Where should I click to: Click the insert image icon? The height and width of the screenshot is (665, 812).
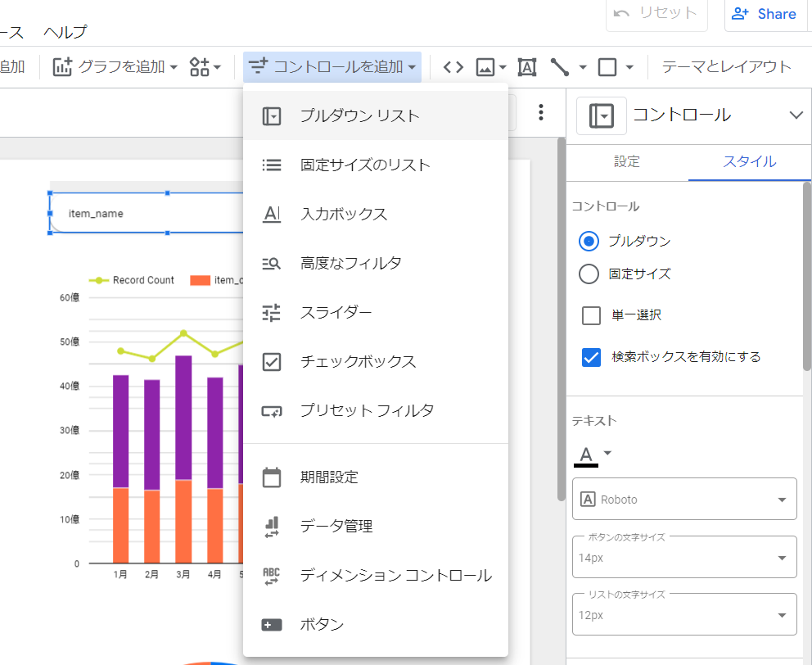click(x=485, y=67)
